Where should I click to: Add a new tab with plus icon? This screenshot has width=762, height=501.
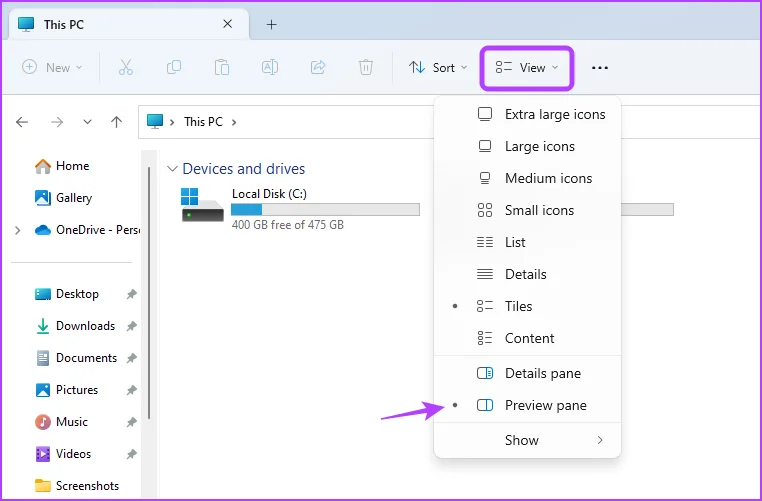tap(272, 24)
